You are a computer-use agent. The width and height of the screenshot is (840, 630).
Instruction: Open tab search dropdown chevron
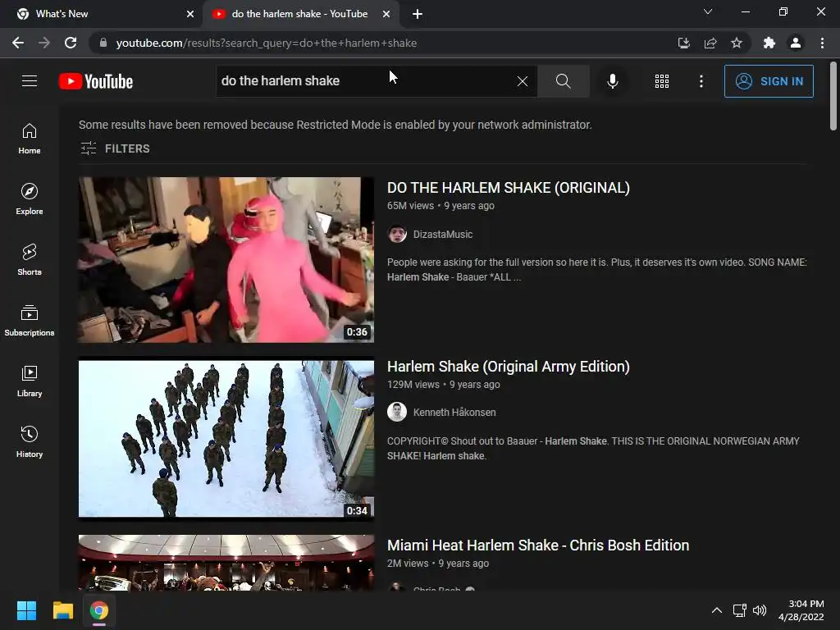(708, 11)
